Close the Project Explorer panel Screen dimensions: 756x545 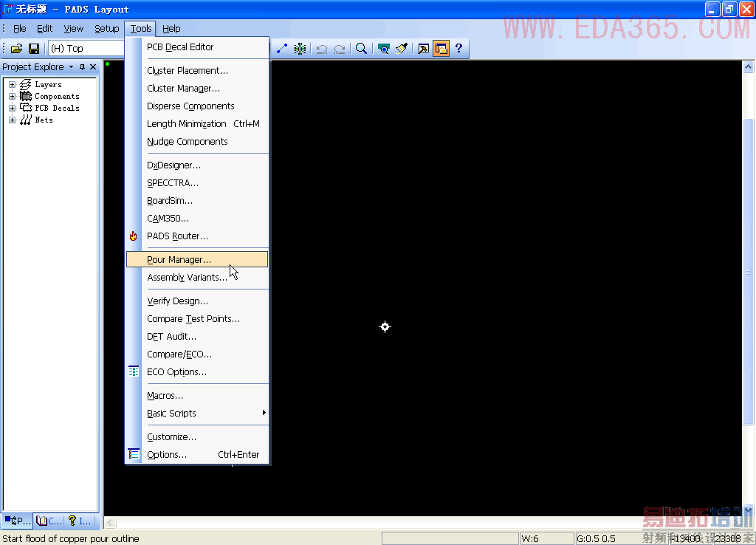pos(93,67)
